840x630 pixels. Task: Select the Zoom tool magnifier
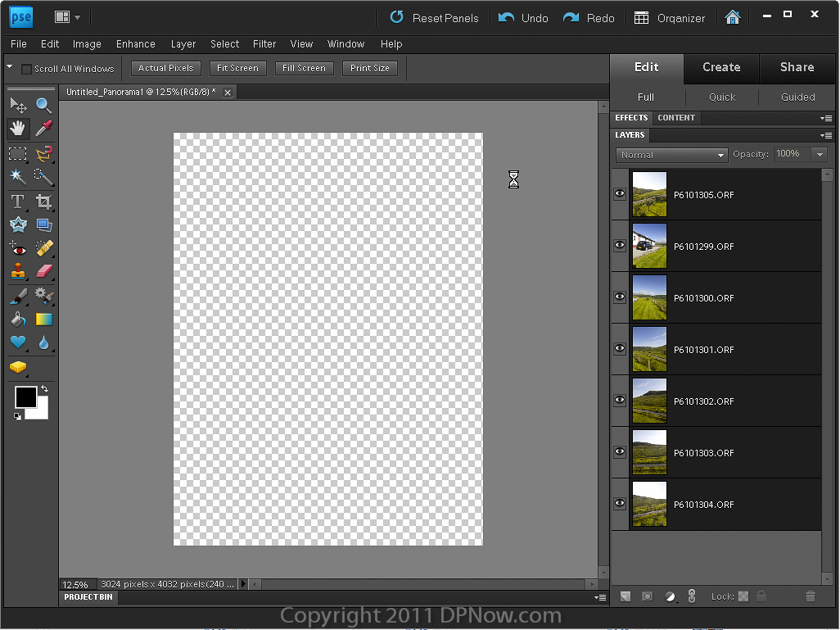44,105
